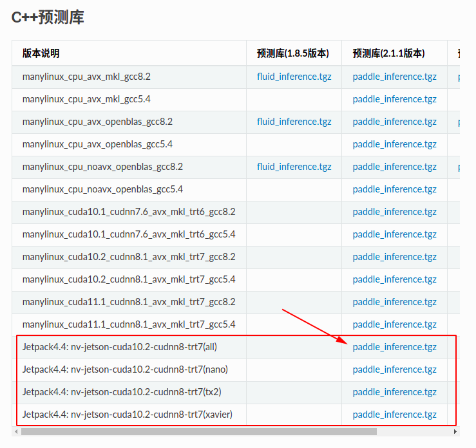Select the 预测库(1.8.5版本) column header
This screenshot has height=448, width=476.
click(293, 53)
